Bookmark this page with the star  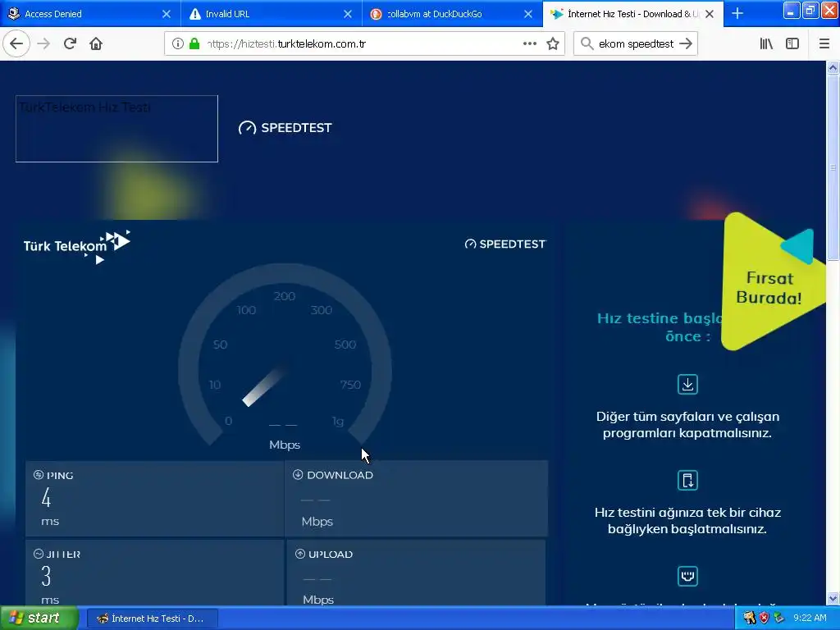(x=553, y=44)
